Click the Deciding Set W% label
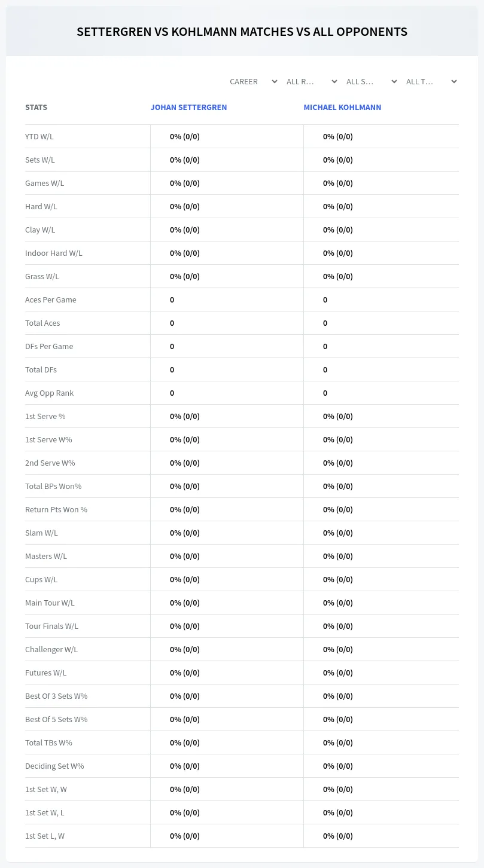The width and height of the screenshot is (484, 868). click(x=54, y=766)
